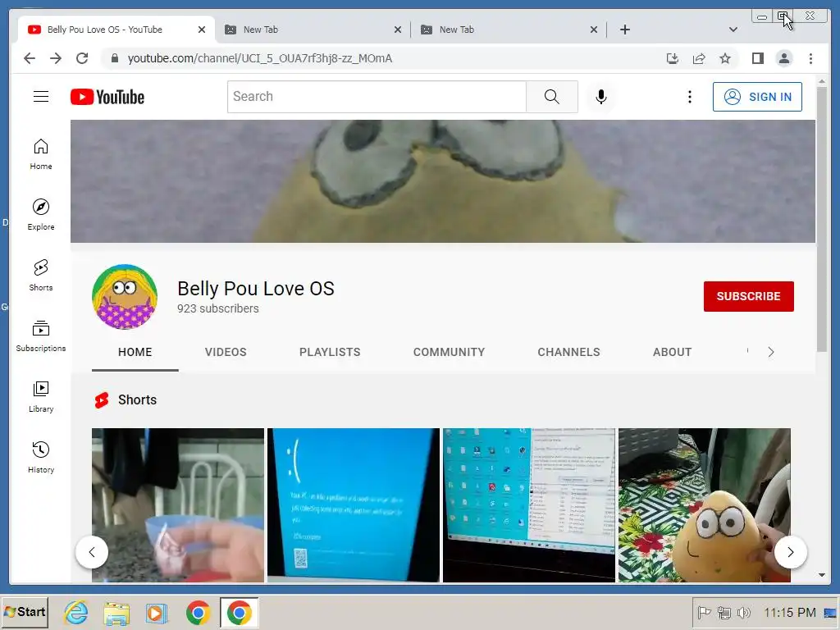Open the CHANNELS tab
Viewport: 840px width, 630px height.
pos(569,352)
